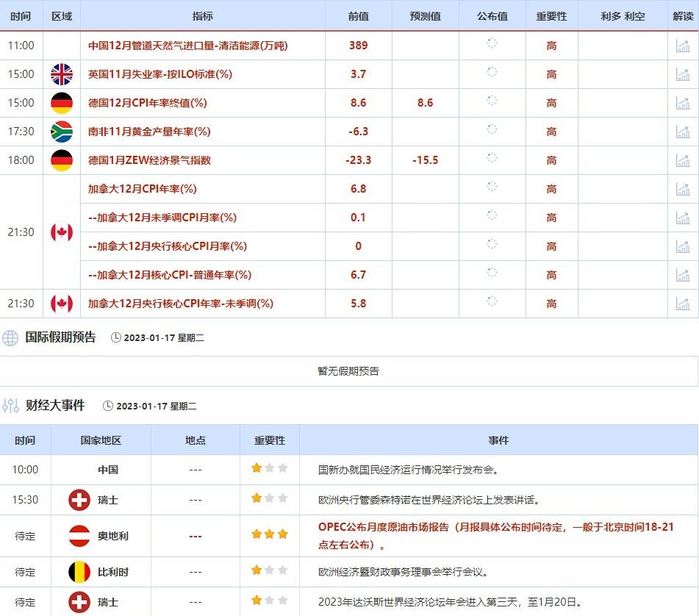This screenshot has height=616, width=699.
Task: Click the chart icon for 德国1月ZEW经济景气指数
Action: [x=683, y=160]
